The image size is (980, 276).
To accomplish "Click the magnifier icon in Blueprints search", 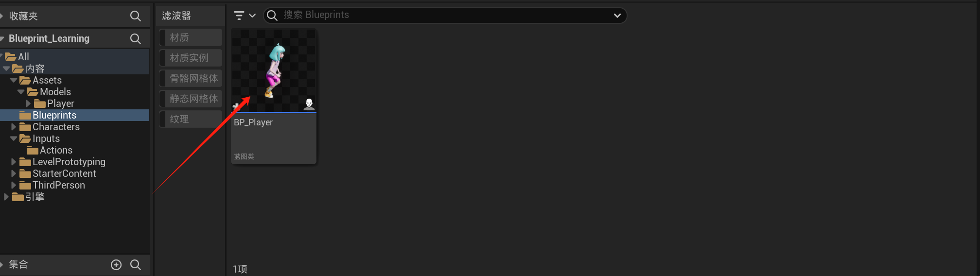I will pyautogui.click(x=272, y=16).
